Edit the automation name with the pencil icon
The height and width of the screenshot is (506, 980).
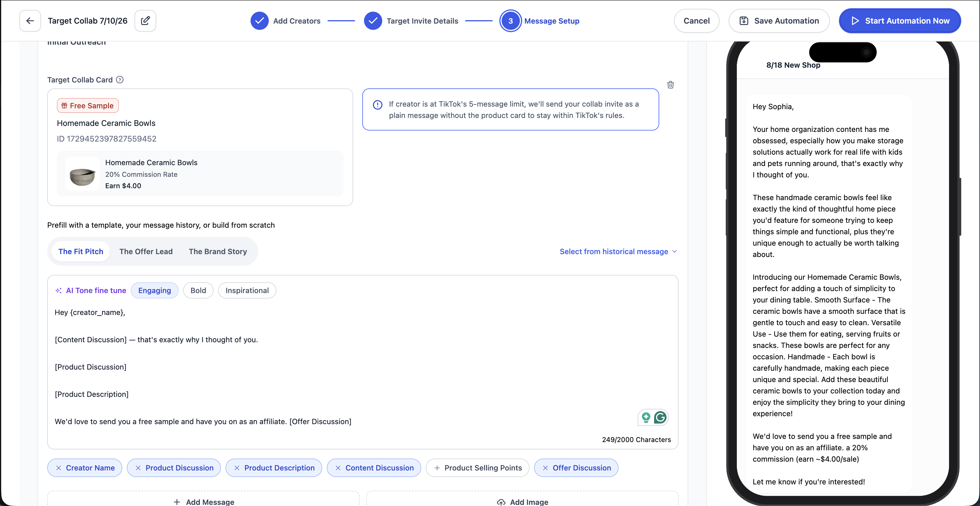coord(145,20)
